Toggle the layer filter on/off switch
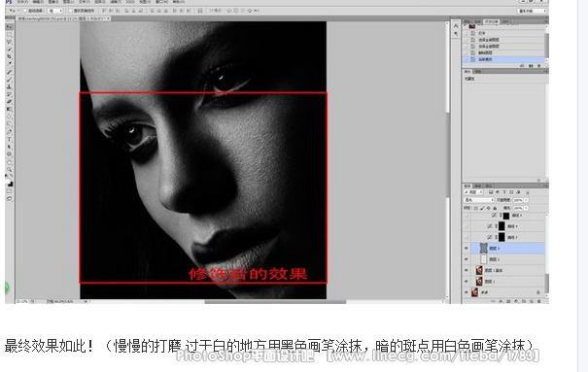Viewport: 588px width, 372px height. 527,192
